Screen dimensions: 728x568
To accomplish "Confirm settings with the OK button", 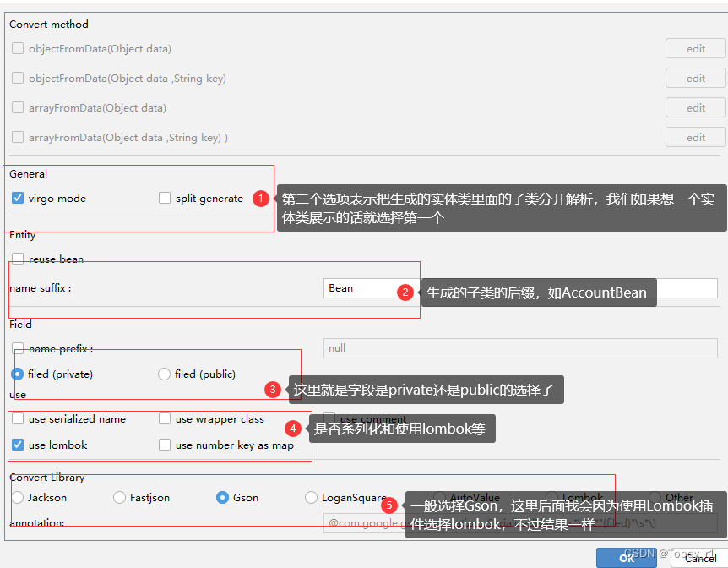I will 627,558.
